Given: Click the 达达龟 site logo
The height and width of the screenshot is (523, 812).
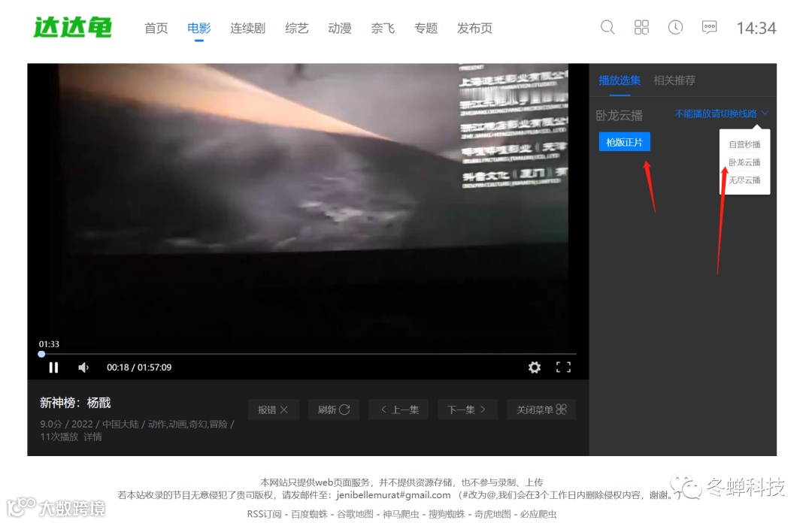Looking at the screenshot, I should click(72, 28).
